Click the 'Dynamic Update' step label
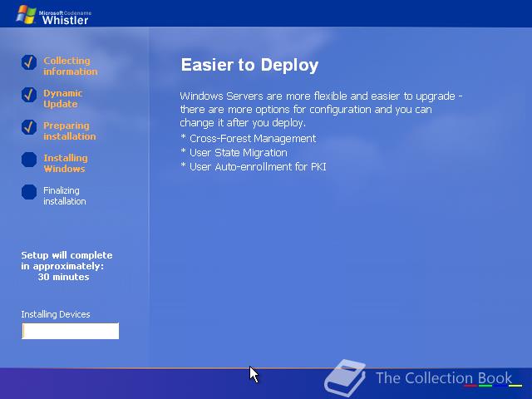This screenshot has width=532, height=399. [x=63, y=98]
